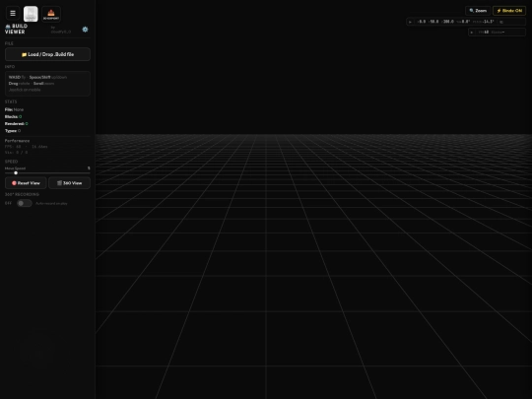532x399 pixels.
Task: Click the Zoom button
Action: pyautogui.click(x=478, y=11)
